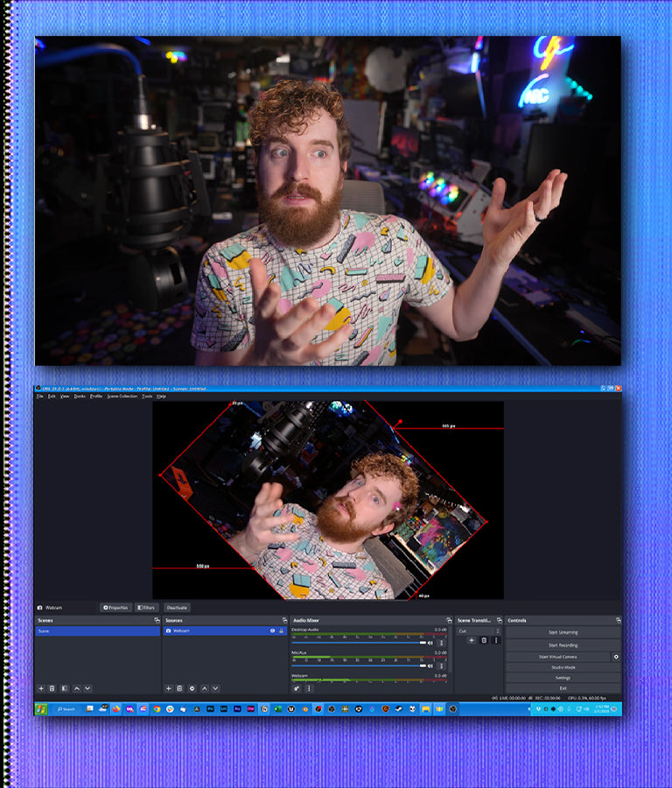
Task: Remove selected scene using trash icon
Action: tap(52, 689)
